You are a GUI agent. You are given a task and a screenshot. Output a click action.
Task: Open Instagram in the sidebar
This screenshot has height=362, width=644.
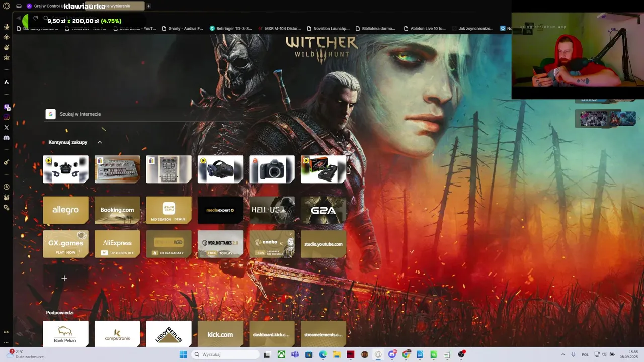coord(6,117)
